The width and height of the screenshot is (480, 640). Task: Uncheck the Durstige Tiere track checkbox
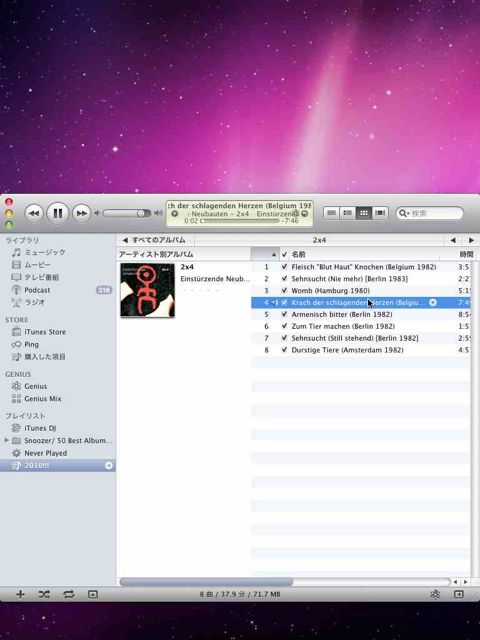[x=284, y=350]
